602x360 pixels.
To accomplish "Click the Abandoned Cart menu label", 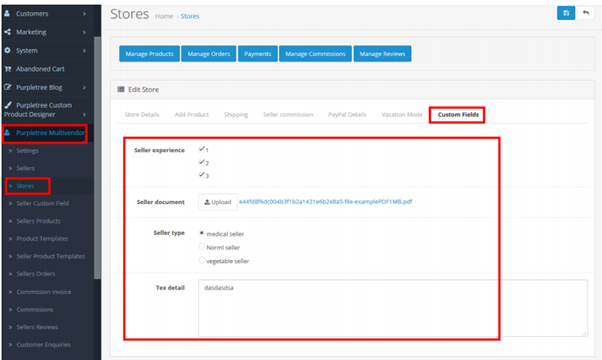I will click(40, 69).
